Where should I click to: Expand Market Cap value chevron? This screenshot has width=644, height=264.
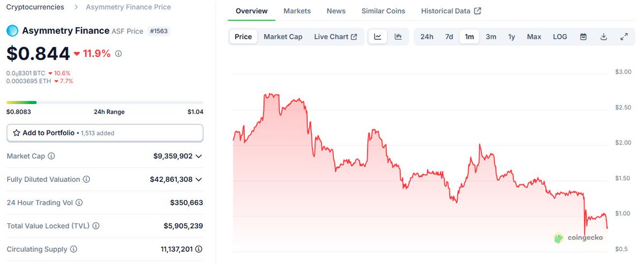point(199,156)
